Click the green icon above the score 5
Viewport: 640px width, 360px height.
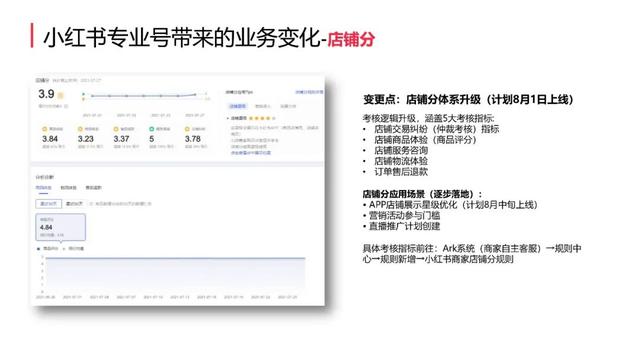tap(151, 129)
